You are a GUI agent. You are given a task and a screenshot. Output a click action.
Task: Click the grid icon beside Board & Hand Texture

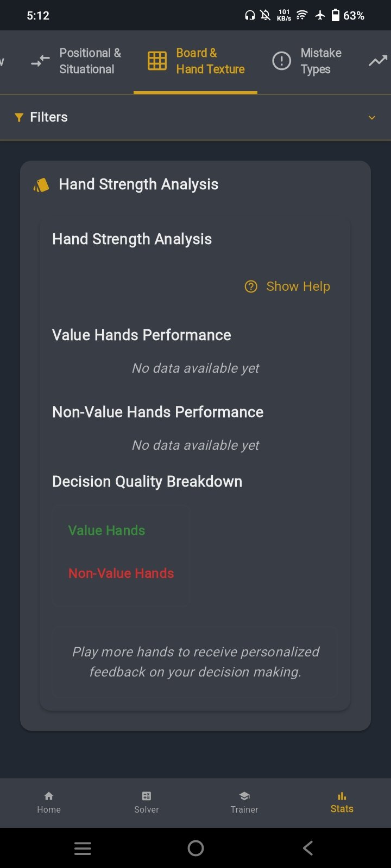pyautogui.click(x=157, y=61)
